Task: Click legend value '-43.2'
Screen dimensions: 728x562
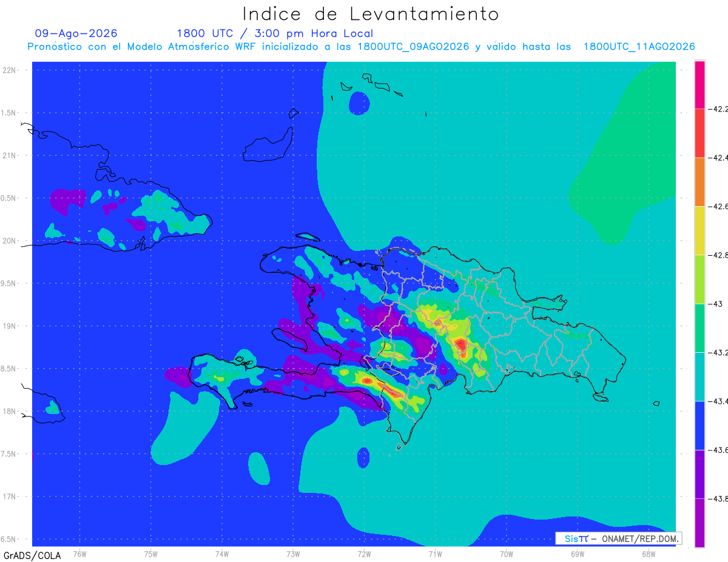Action: pyautogui.click(x=718, y=352)
